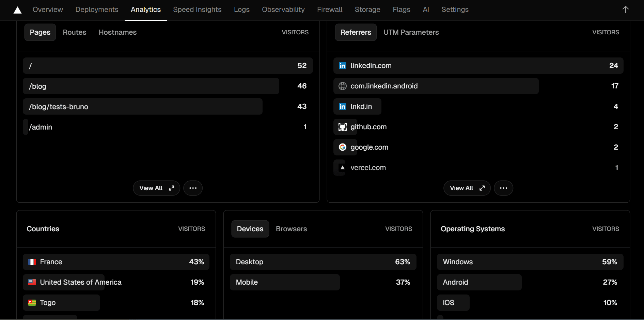Click the United States flag icon
Image resolution: width=644 pixels, height=320 pixels.
(32, 282)
